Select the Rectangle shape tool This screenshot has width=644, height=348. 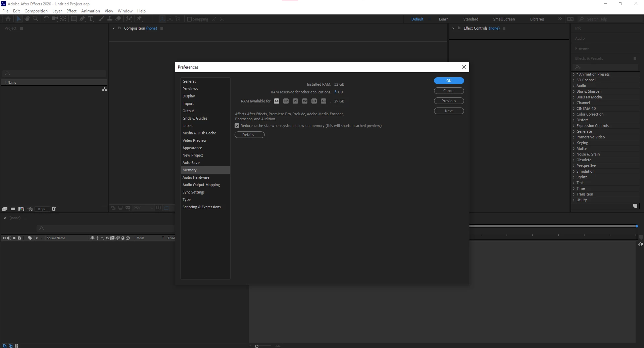coord(73,19)
